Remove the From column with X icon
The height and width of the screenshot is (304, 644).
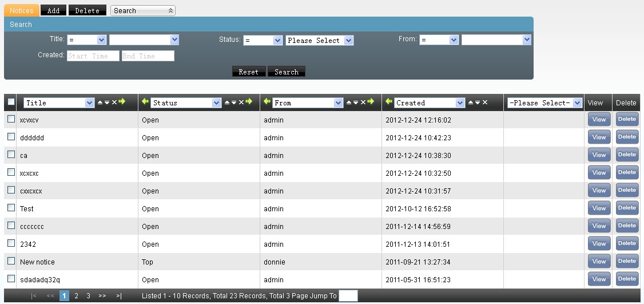[x=363, y=102]
